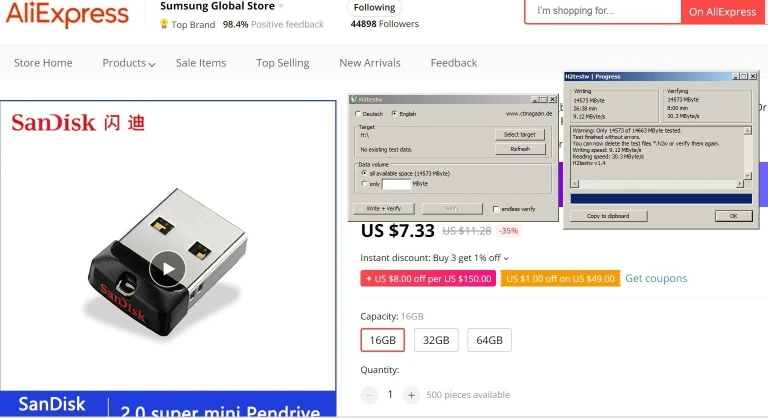The image size is (768, 418).
Task: Increase quantity with the plus icon
Action: click(x=411, y=395)
